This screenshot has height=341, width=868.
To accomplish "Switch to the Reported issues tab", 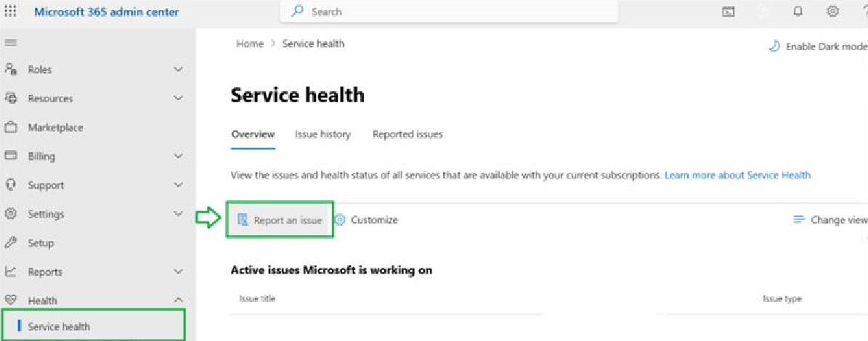I will pyautogui.click(x=407, y=134).
